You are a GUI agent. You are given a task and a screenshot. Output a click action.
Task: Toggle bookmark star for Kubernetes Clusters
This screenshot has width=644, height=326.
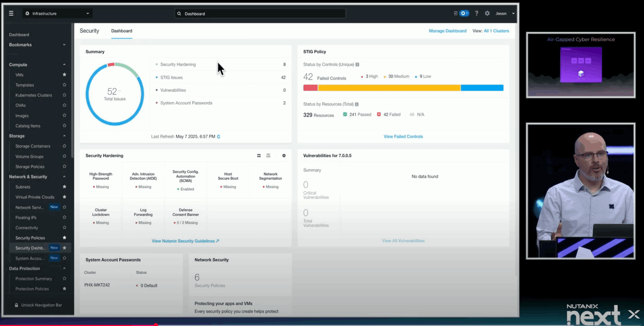point(64,95)
